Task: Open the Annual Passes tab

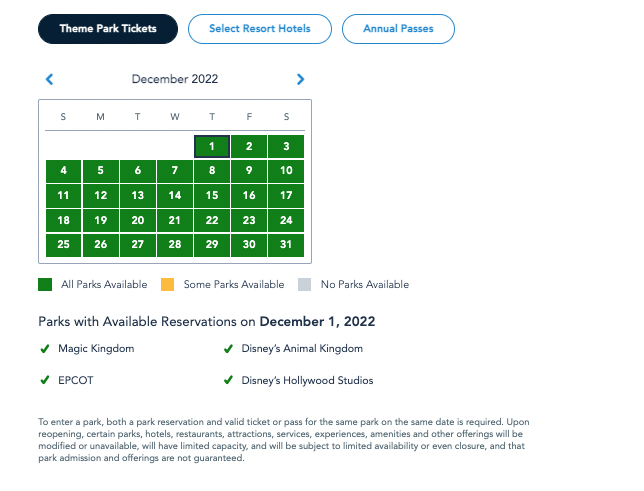Action: click(398, 29)
